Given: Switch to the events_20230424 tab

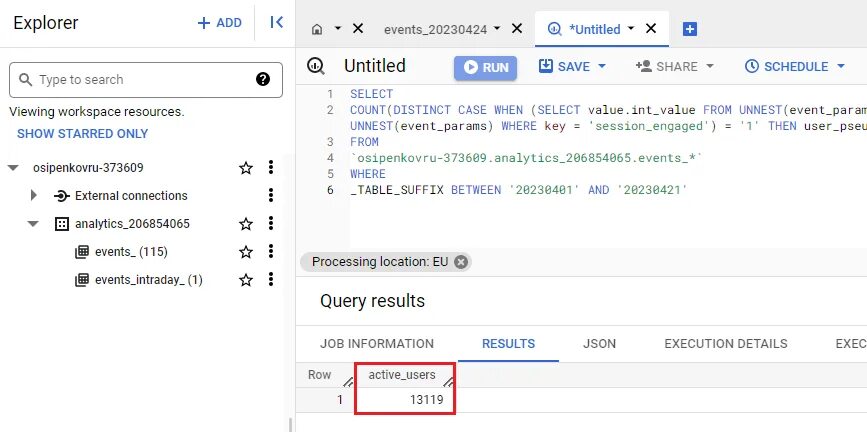Looking at the screenshot, I should (x=435, y=29).
